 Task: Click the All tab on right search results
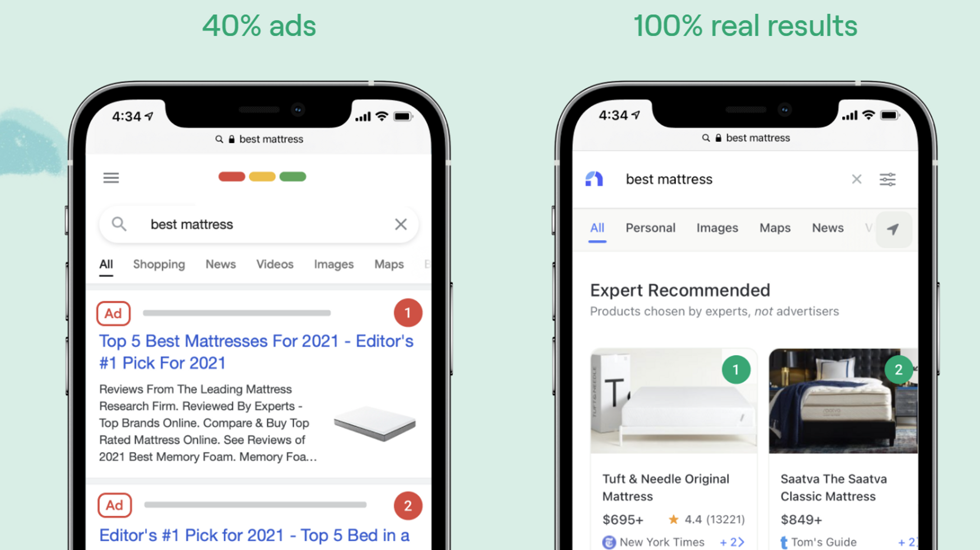[x=598, y=227]
